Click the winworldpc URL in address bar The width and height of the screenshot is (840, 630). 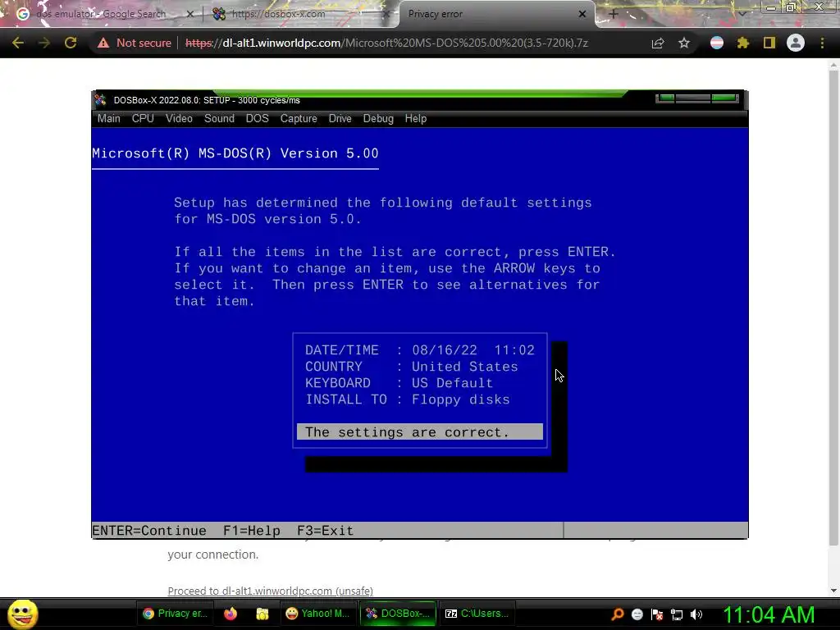[x=387, y=43]
